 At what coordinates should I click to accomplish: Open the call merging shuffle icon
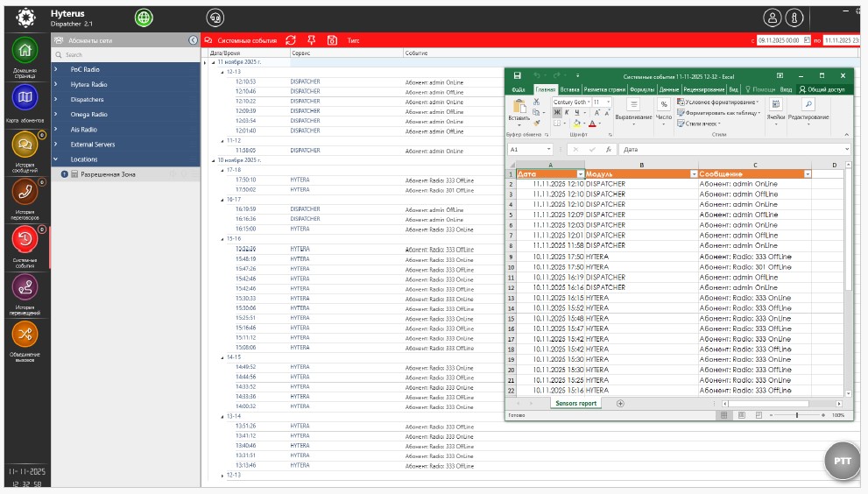coord(25,334)
